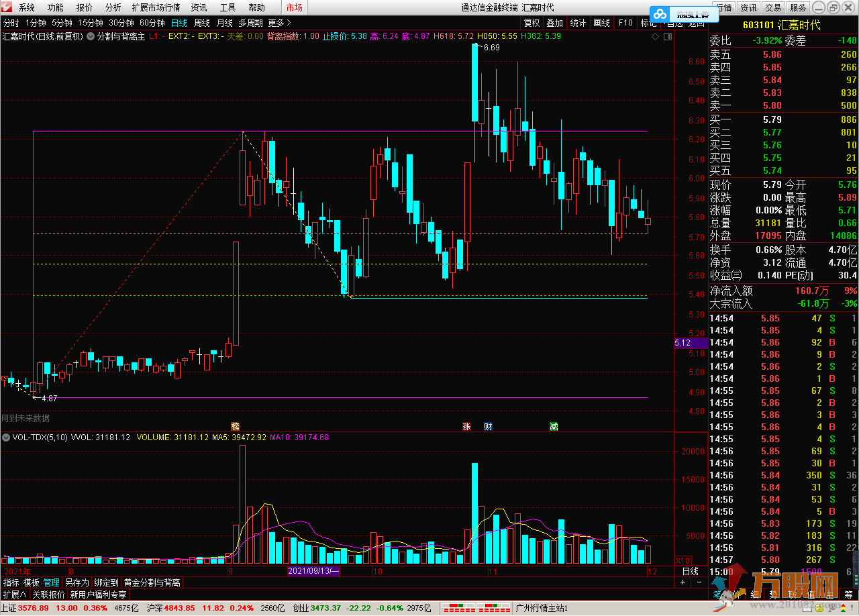859x616 pixels.
Task: Click the diamond icon at chart top right
Action: click(655, 36)
